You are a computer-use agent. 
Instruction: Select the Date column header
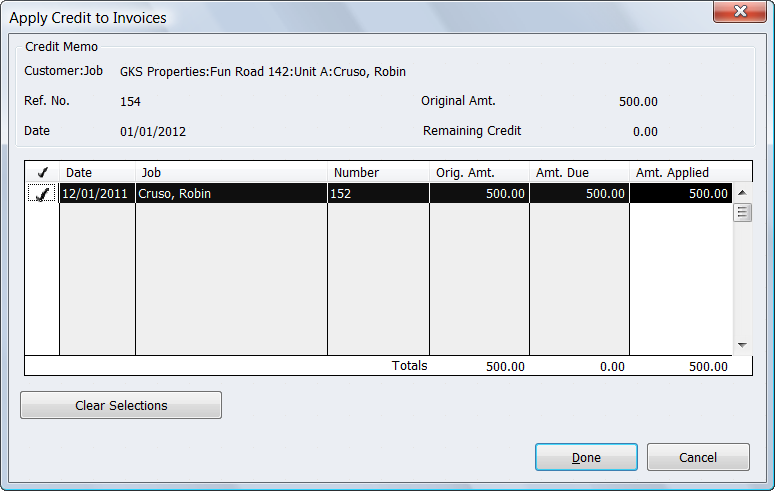97,173
